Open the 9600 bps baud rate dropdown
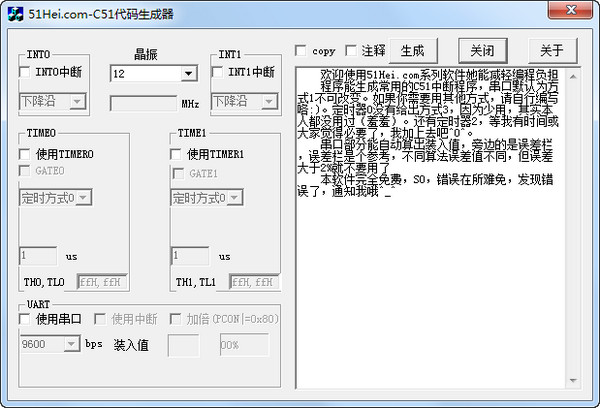This screenshot has height=408, width=600. (50, 344)
